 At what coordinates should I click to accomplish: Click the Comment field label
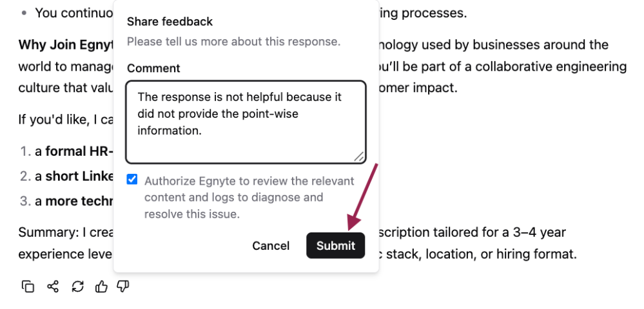(153, 68)
